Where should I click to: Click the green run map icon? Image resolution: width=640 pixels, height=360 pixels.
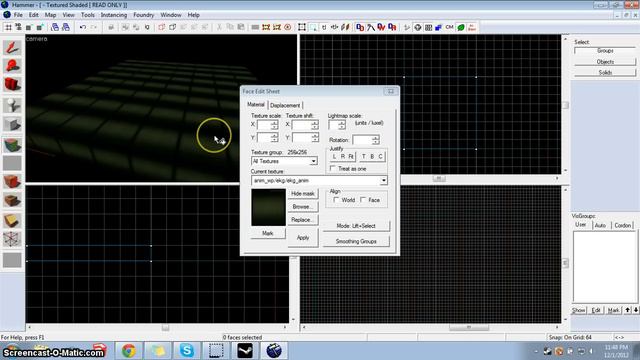click(461, 27)
